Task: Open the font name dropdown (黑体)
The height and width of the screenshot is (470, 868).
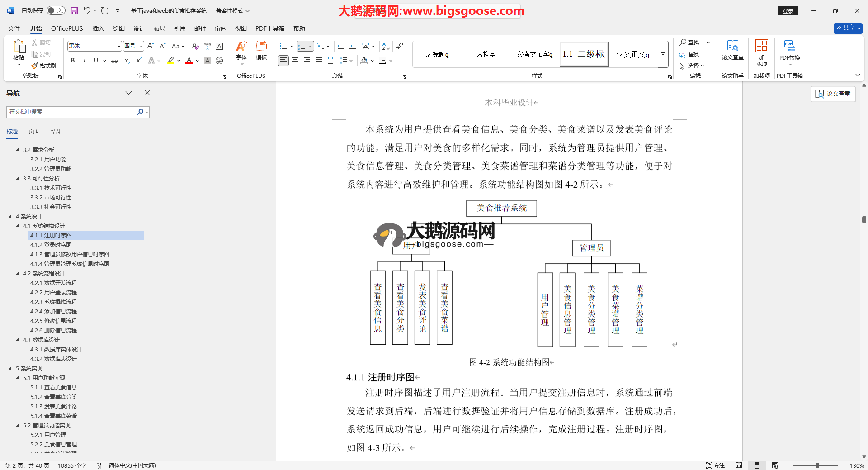Action: [119, 46]
